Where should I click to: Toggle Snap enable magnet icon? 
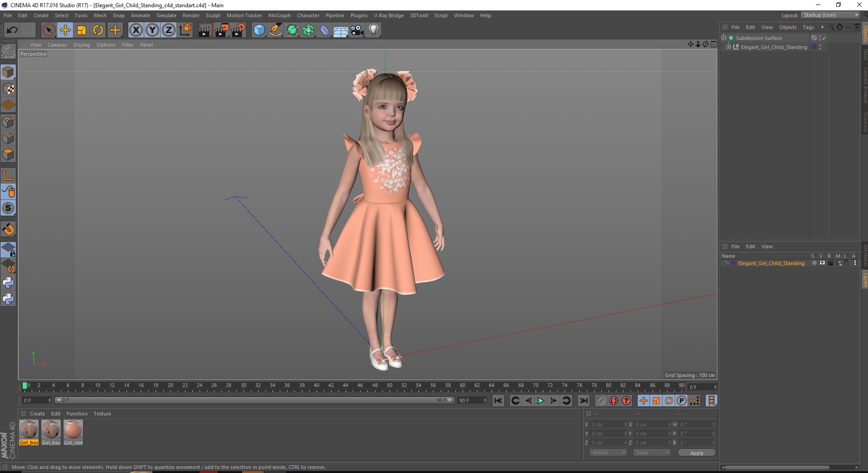(8, 229)
